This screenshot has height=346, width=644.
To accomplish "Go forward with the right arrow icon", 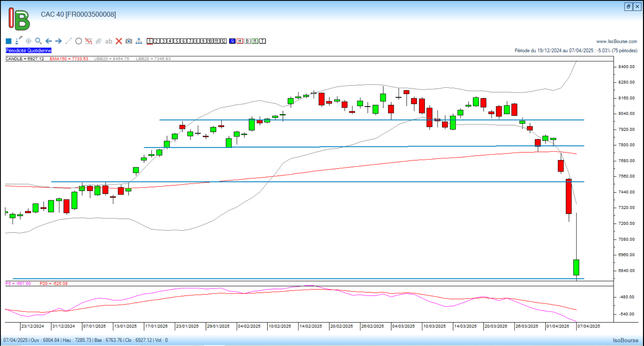I will [59, 41].
